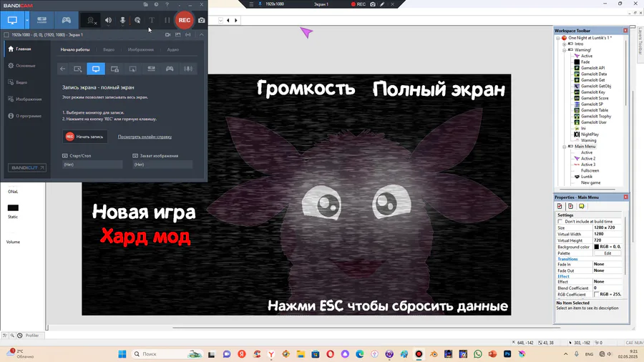Select game recording mode gamepad icon
644x362 pixels.
point(66,20)
